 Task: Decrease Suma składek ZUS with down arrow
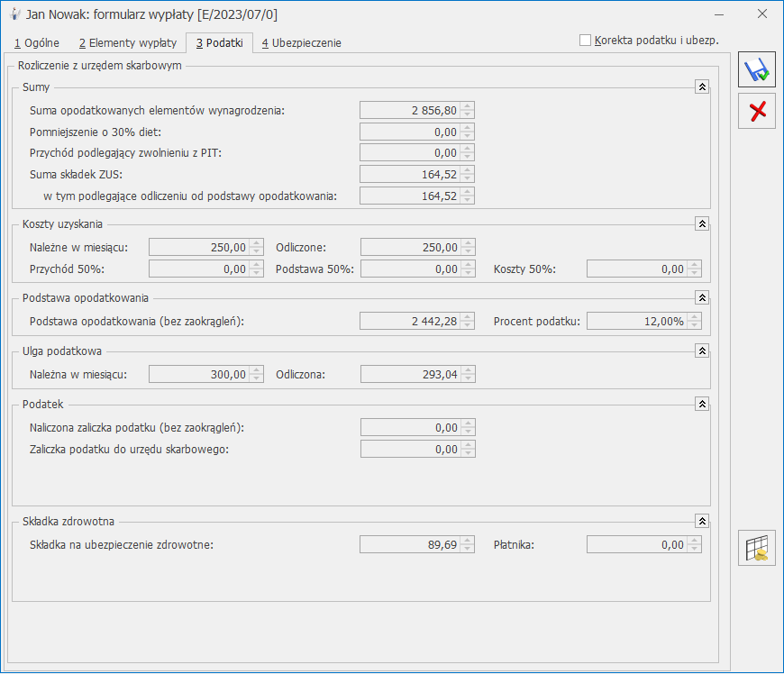468,179
